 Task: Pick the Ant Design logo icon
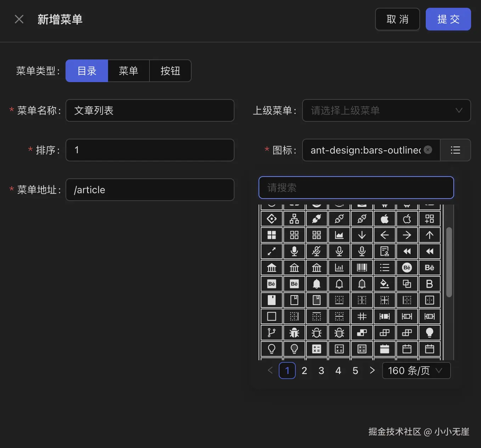[x=272, y=219]
